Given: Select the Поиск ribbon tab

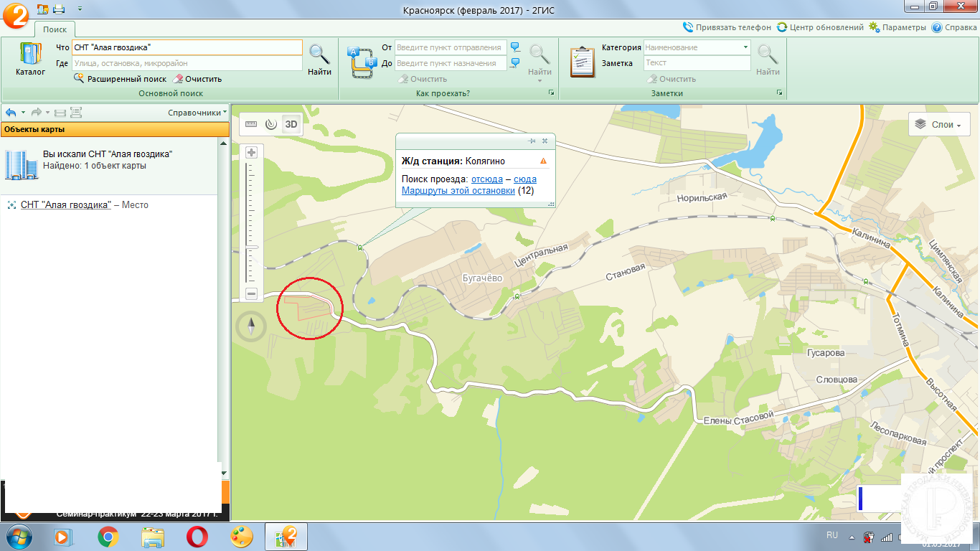Looking at the screenshot, I should pyautogui.click(x=55, y=29).
